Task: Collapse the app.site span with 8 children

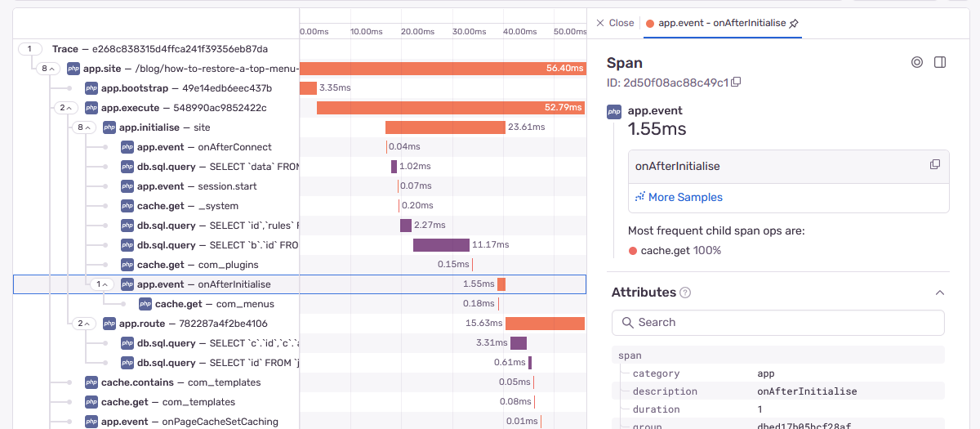Action: (x=48, y=69)
